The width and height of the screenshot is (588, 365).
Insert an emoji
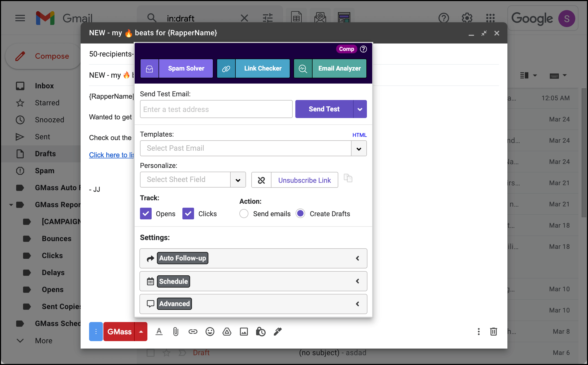[210, 332]
